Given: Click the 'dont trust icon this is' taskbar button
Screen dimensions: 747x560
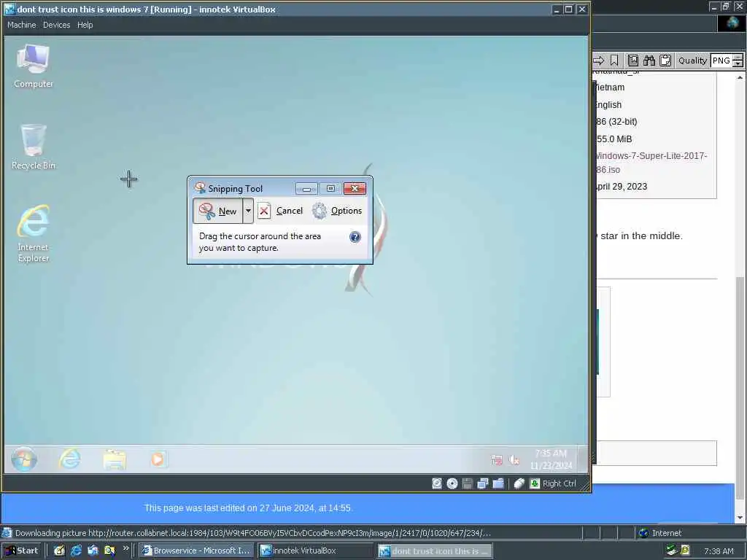Looking at the screenshot, I should [x=435, y=551].
